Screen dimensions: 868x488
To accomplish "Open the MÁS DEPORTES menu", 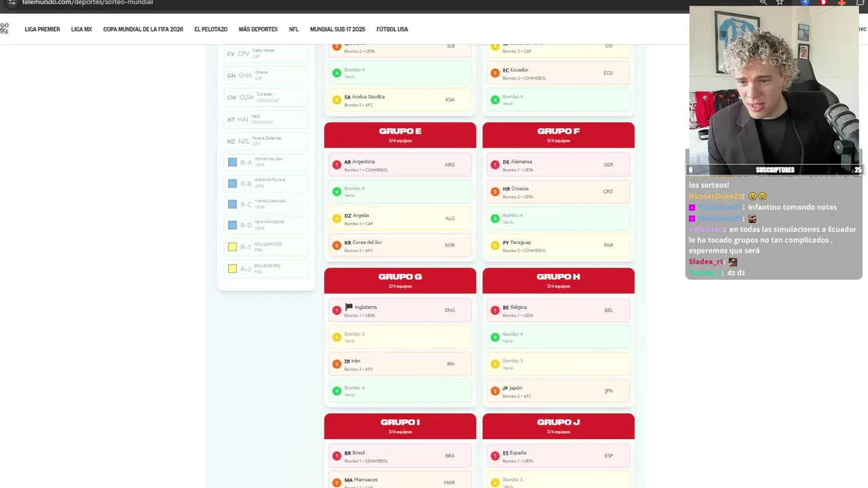I will [258, 29].
